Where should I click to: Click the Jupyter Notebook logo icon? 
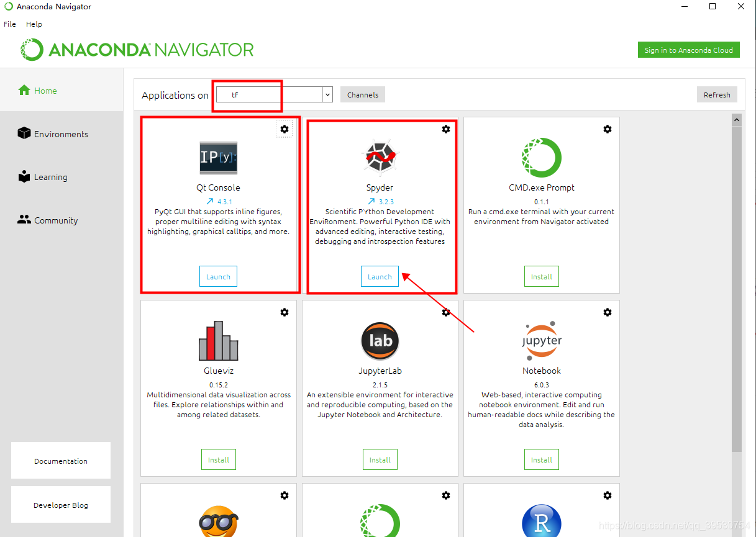[541, 341]
